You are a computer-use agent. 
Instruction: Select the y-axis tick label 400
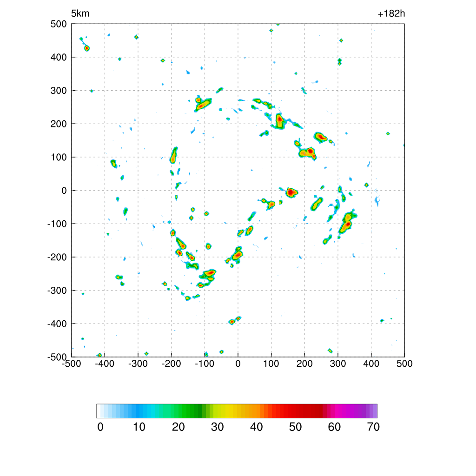[59, 57]
